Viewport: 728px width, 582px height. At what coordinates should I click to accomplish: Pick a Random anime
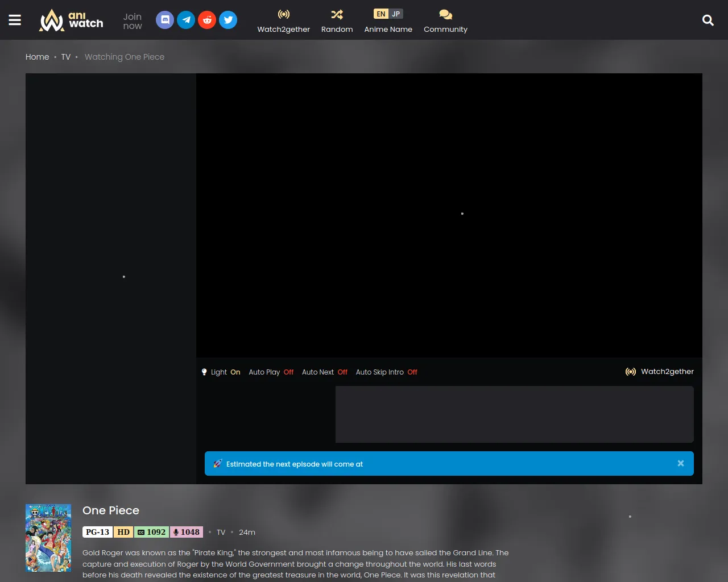click(x=337, y=21)
